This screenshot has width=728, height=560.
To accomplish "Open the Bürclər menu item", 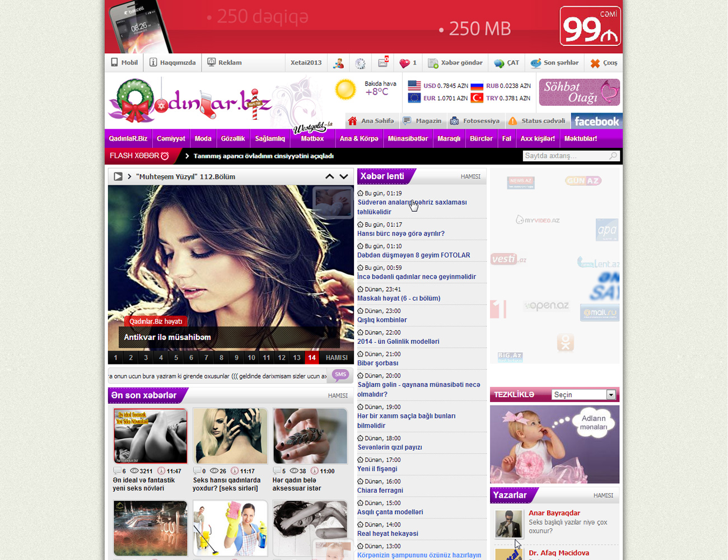I will (x=481, y=138).
